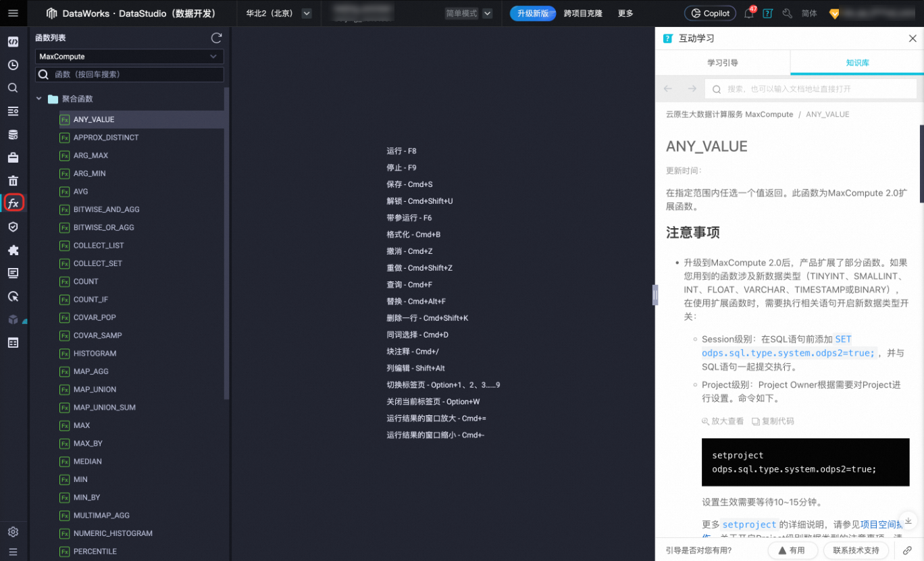Open the shield check icon in sidebar
The image size is (924, 561).
click(13, 227)
